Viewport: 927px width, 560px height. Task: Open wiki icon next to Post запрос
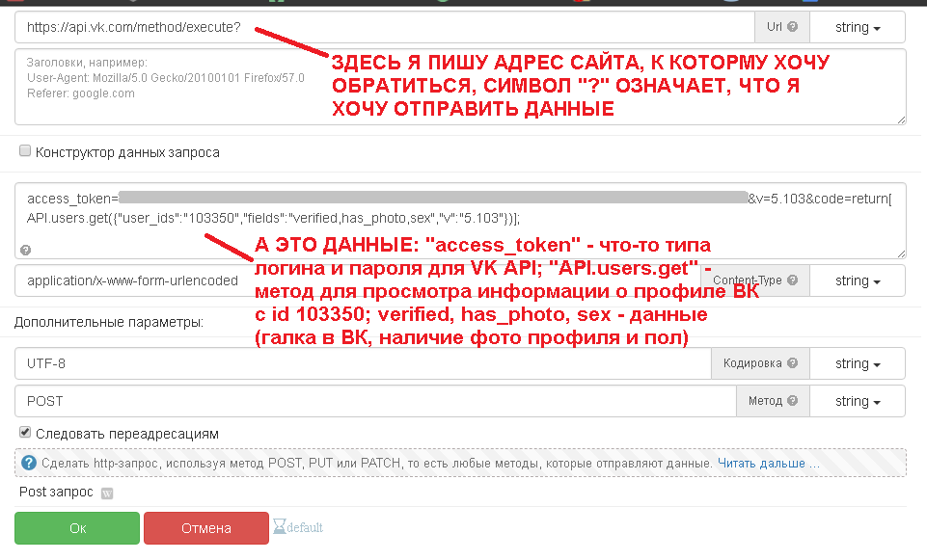[107, 493]
